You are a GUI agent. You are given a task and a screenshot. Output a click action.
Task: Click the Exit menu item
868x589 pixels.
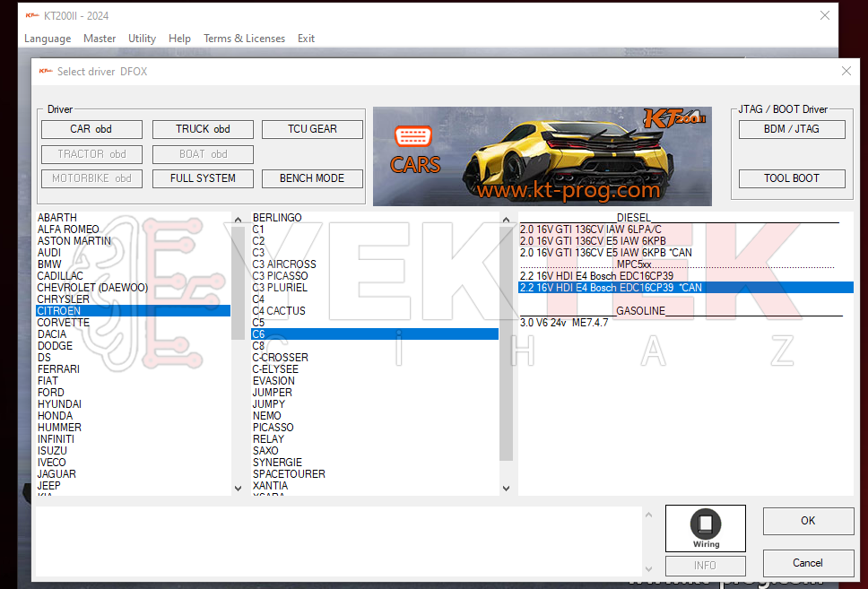pyautogui.click(x=306, y=39)
